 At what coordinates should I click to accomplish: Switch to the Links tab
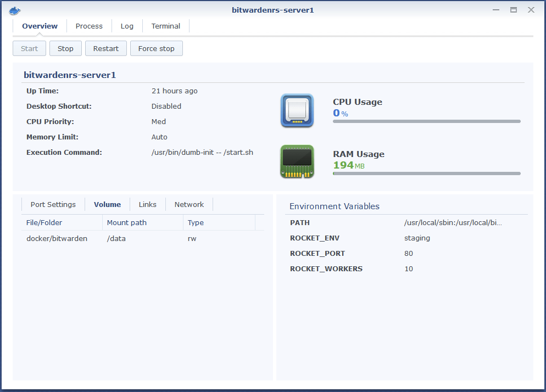(148, 204)
